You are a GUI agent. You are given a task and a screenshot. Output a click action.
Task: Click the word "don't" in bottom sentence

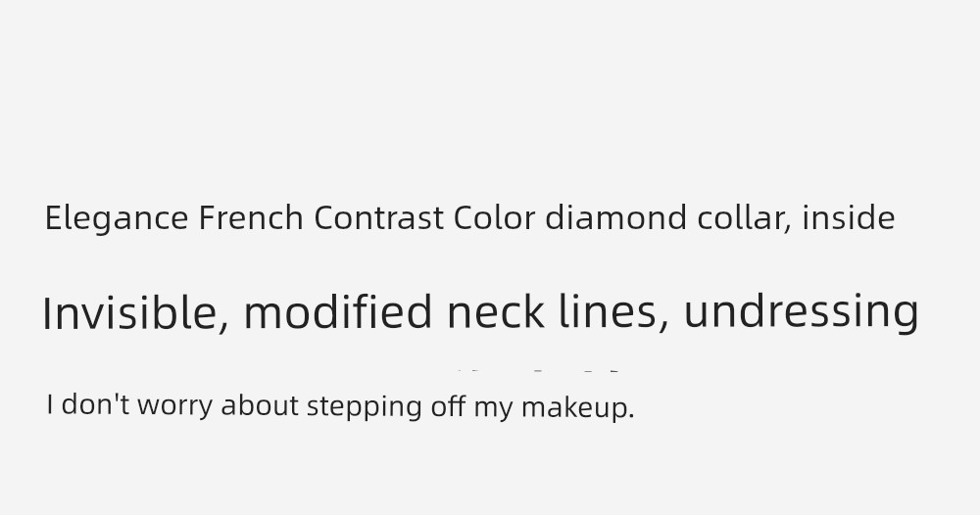click(96, 404)
